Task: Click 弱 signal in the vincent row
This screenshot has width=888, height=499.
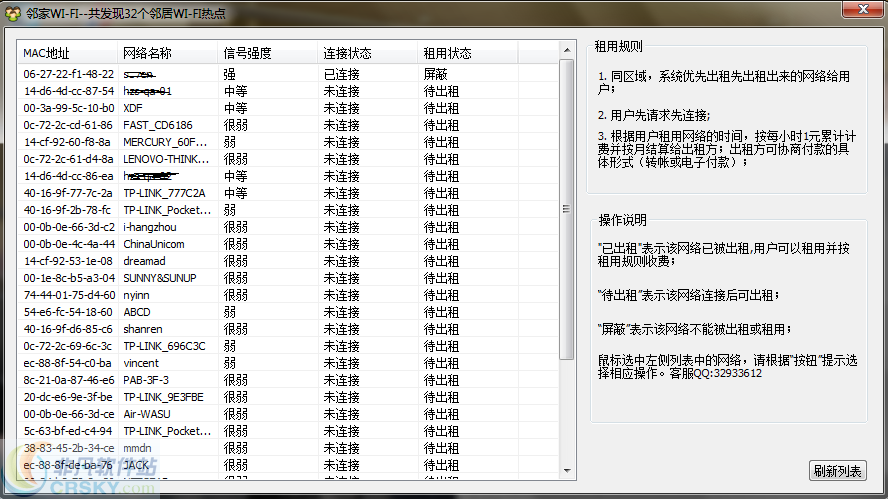Action: click(229, 363)
